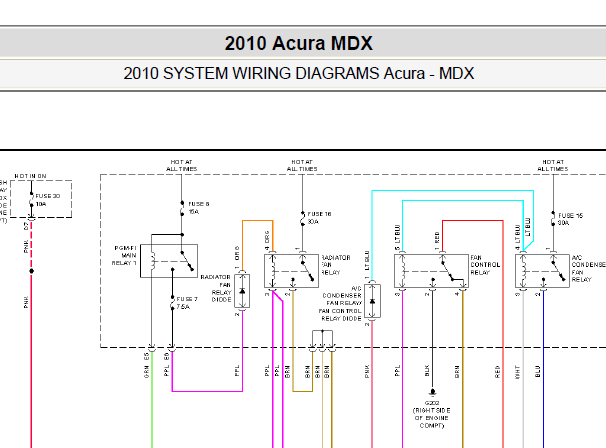The width and height of the screenshot is (606, 448).
Task: Click the "FAN CONTROL RELAY" label
Action: (x=485, y=265)
